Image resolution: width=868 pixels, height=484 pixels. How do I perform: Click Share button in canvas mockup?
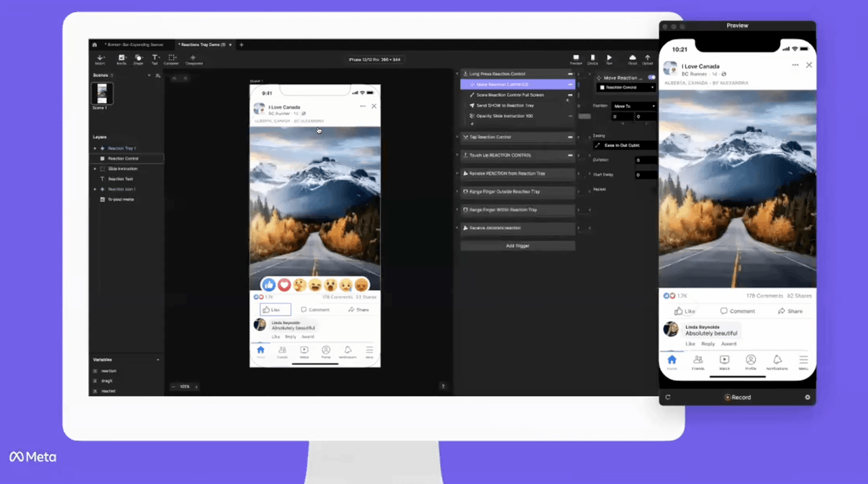click(359, 309)
